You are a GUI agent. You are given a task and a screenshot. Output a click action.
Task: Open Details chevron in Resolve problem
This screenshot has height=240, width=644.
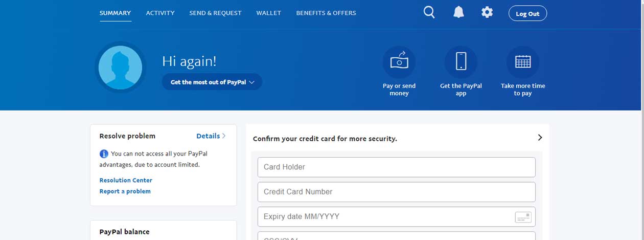[x=223, y=136]
